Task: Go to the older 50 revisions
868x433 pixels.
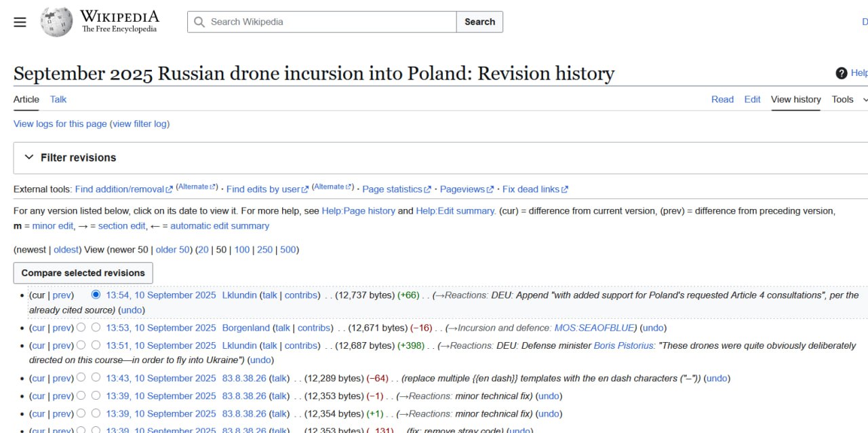Action: click(173, 249)
